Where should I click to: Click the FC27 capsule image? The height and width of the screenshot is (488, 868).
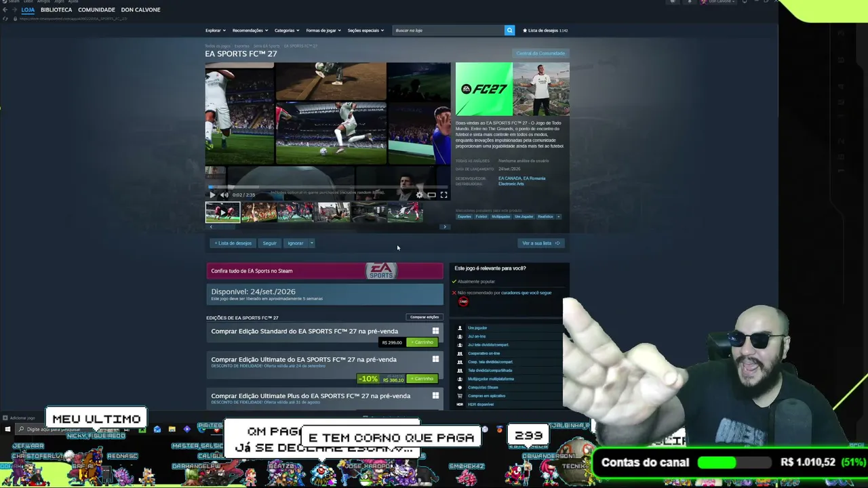coord(484,89)
